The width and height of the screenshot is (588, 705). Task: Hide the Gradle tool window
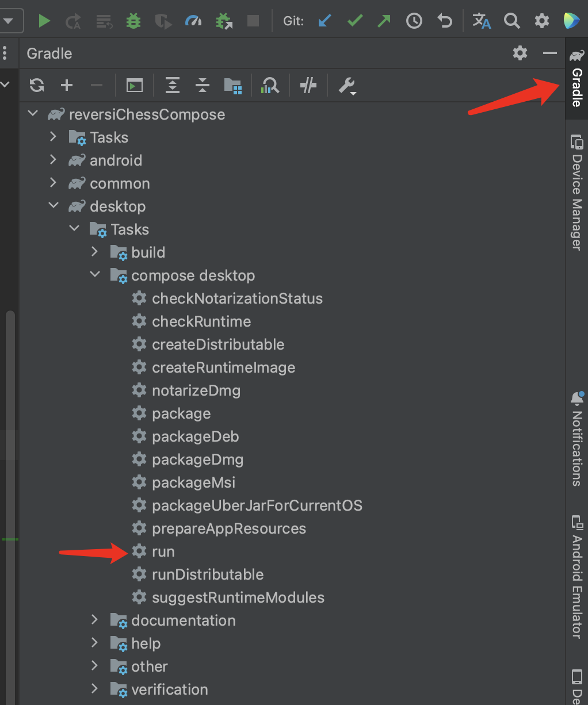(x=550, y=53)
